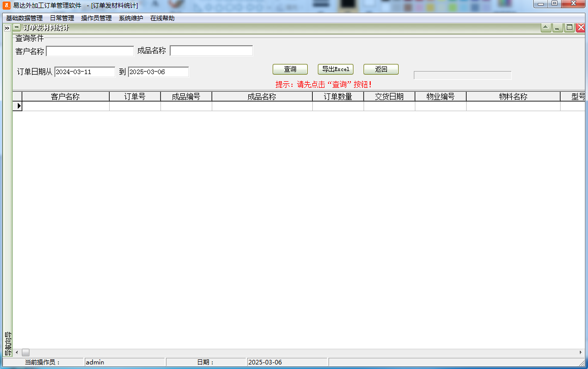Click the 返回 button
Image resolution: width=588 pixels, height=369 pixels.
pyautogui.click(x=381, y=69)
